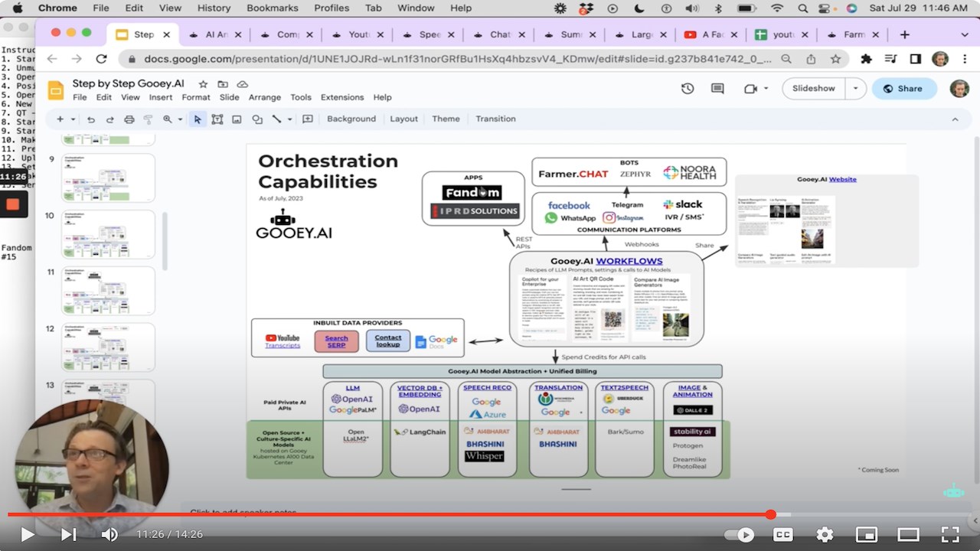Toggle closed captions on the video

(782, 535)
